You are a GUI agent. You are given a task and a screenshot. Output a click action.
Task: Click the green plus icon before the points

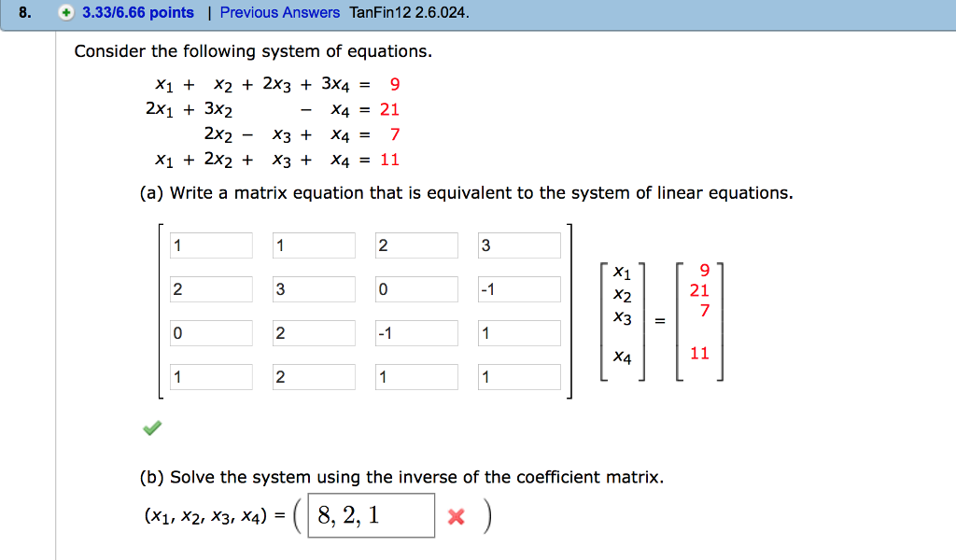(x=63, y=13)
